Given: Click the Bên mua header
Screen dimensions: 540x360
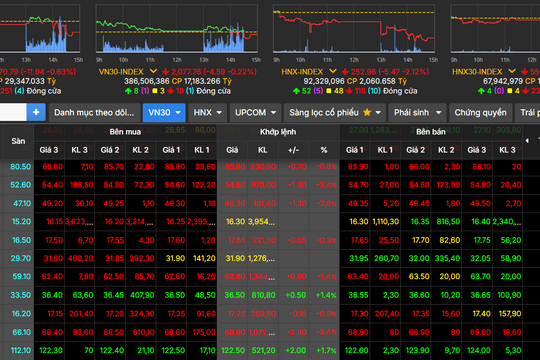Looking at the screenshot, I should pyautogui.click(x=125, y=132).
